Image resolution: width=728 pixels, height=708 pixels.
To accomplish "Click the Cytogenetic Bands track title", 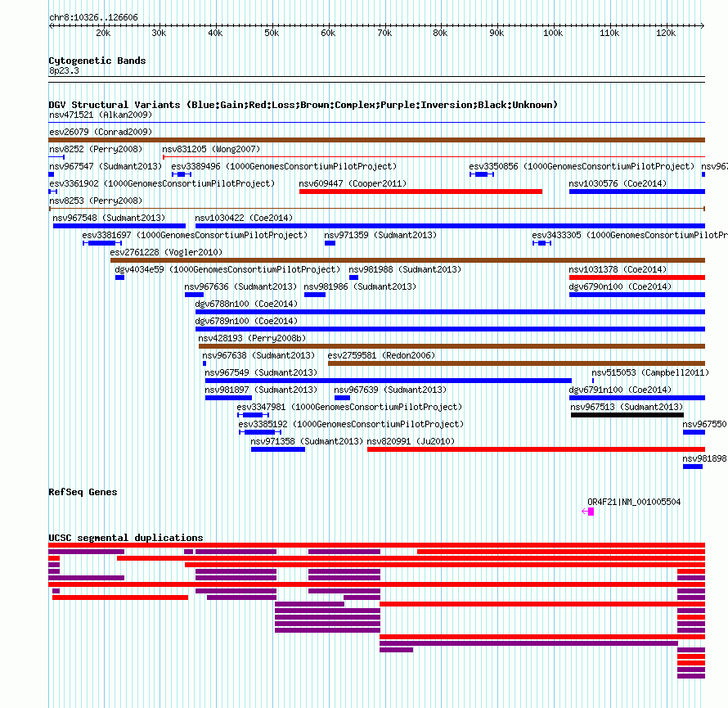I will (97, 61).
